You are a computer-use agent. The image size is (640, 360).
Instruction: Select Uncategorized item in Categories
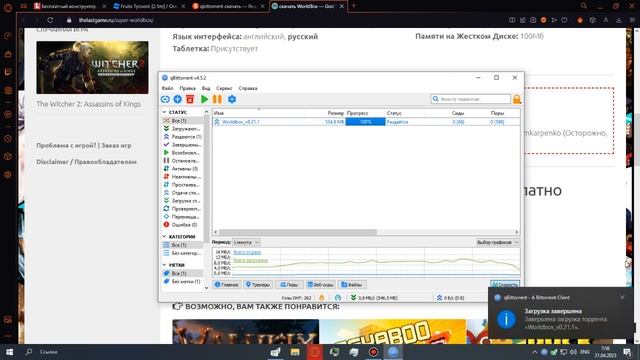[x=182, y=253]
